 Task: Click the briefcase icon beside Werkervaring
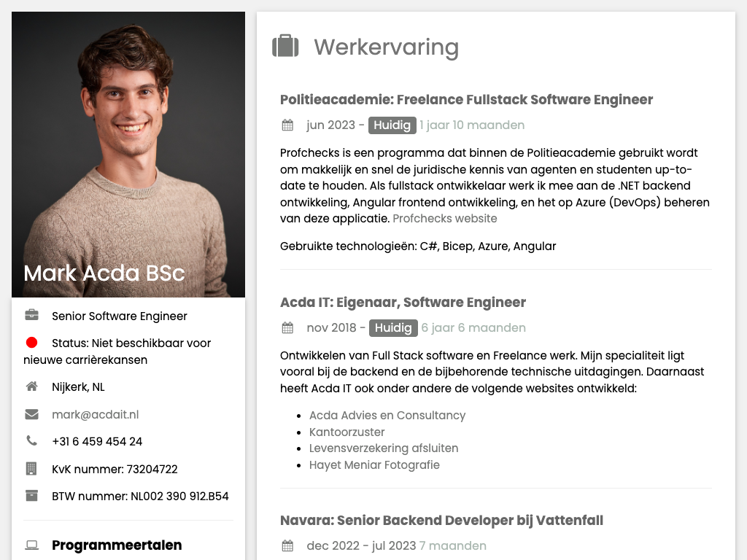click(x=285, y=47)
